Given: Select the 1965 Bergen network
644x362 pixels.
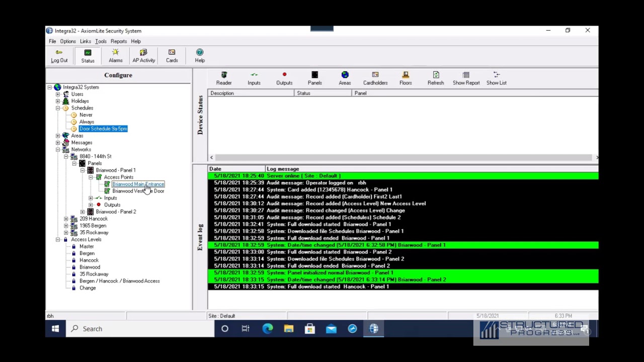Looking at the screenshot, I should pyautogui.click(x=93, y=226).
